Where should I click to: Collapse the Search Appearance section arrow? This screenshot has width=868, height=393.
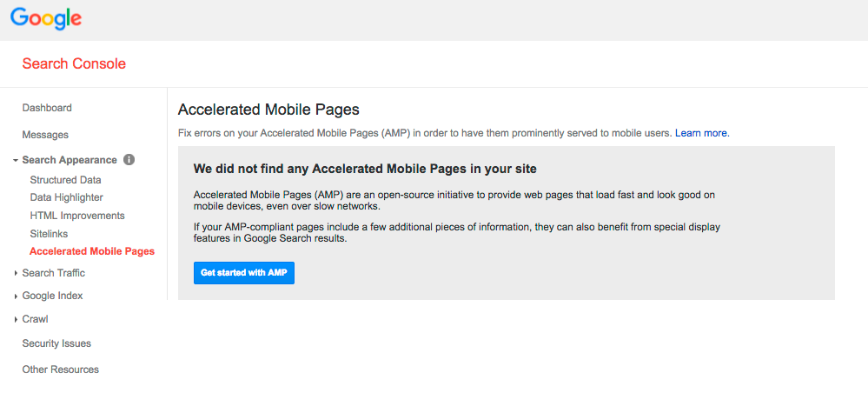(x=16, y=160)
